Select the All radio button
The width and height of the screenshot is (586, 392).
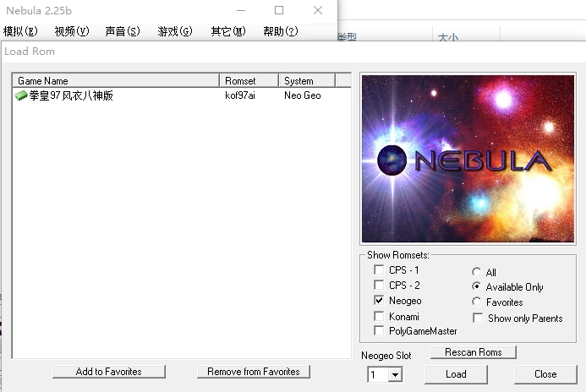pos(477,272)
